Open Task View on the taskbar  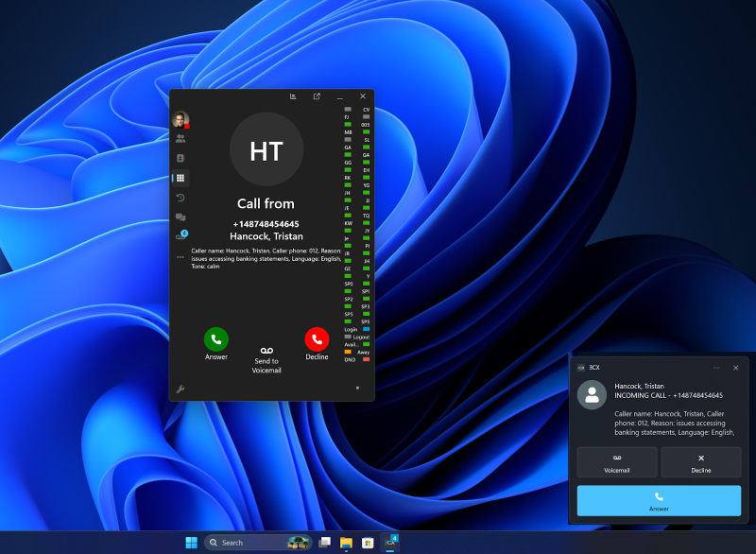[325, 543]
